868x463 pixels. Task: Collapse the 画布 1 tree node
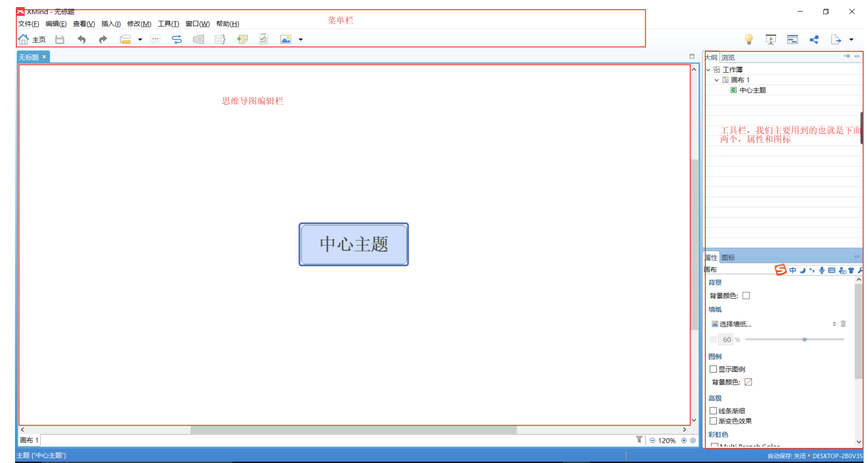tap(717, 80)
